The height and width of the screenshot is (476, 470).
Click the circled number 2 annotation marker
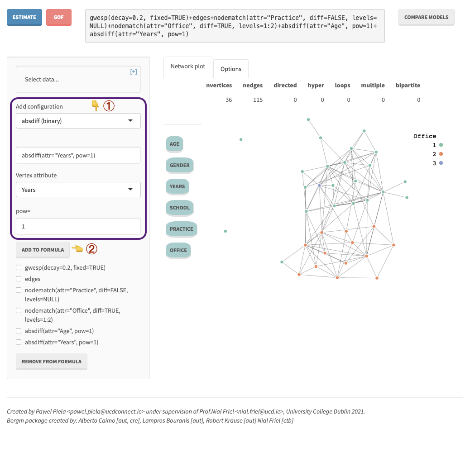91,248
